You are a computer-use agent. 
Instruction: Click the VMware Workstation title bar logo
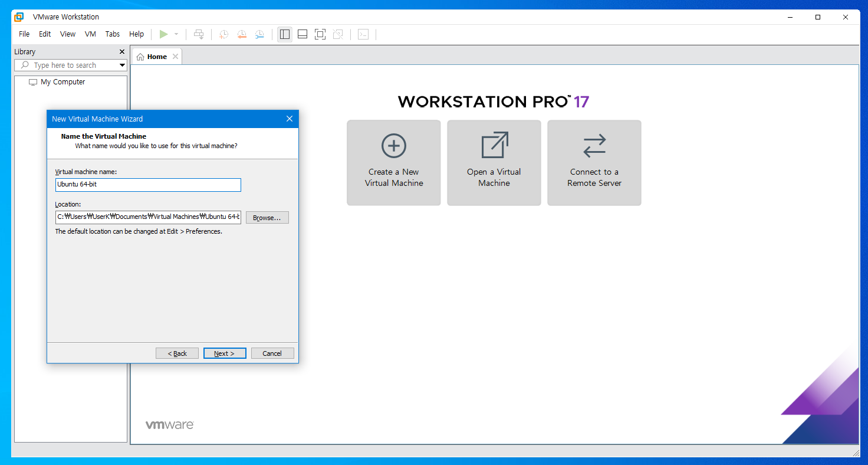(x=19, y=17)
